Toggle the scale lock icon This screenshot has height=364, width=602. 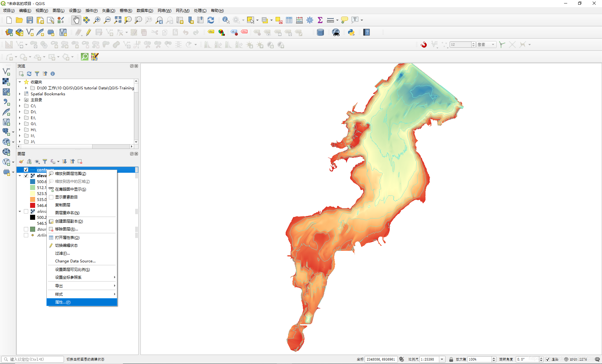click(451, 359)
